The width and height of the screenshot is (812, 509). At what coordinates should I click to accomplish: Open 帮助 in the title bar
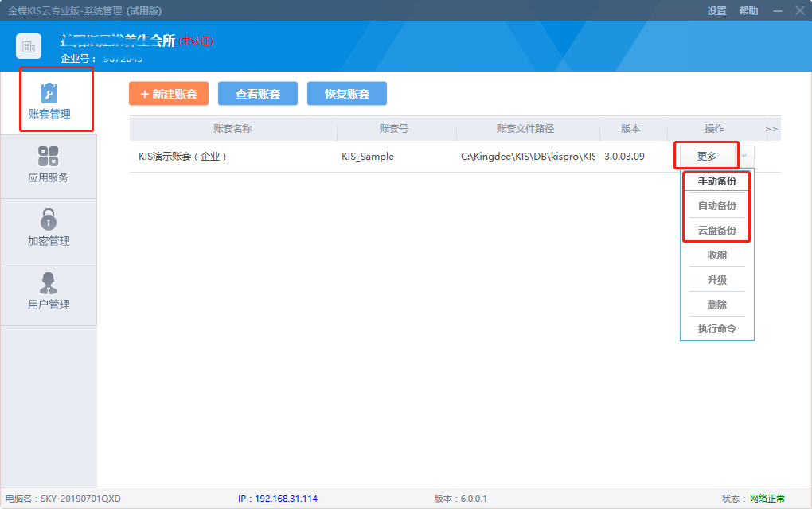pos(748,11)
